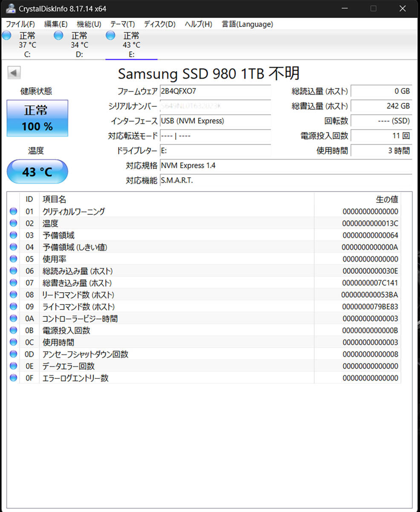The image size is (420, 512).
Task: Click status orb for 使用率 row
Action: tap(13, 259)
